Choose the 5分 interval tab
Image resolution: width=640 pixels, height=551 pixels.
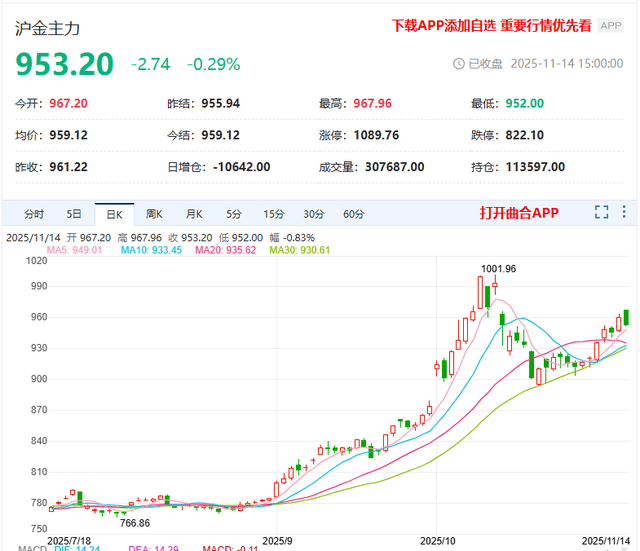233,213
